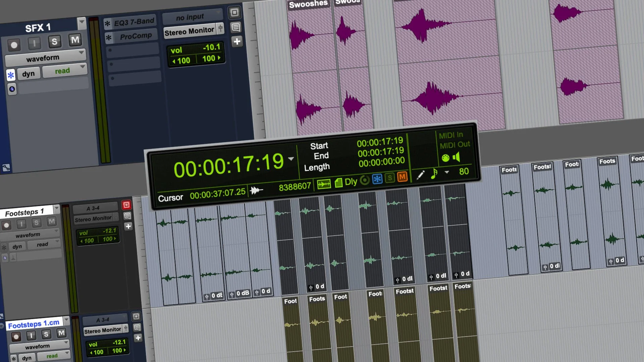Toggle freeze snowflake on SFX 1 track

[x=11, y=75]
